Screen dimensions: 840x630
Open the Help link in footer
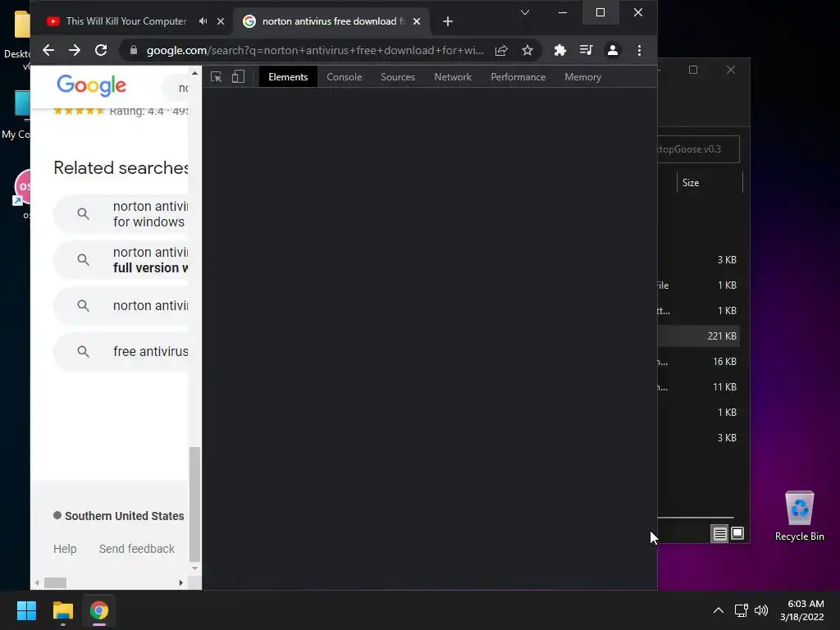[x=65, y=549]
